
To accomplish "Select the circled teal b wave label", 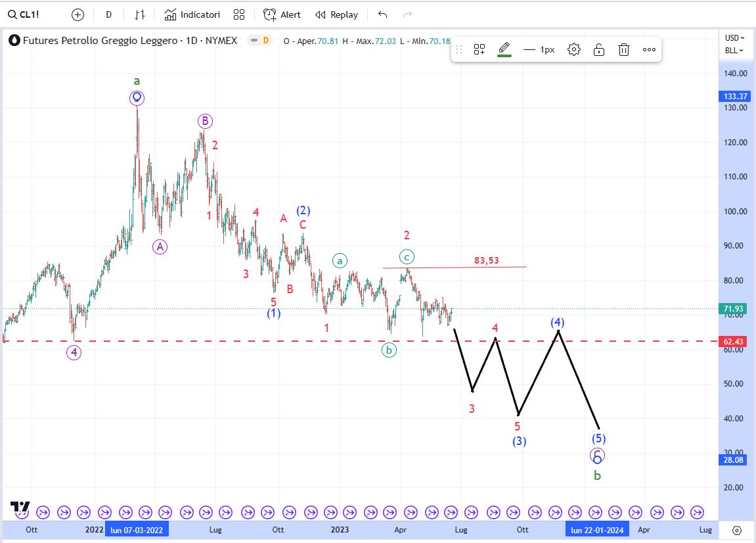I will [389, 350].
